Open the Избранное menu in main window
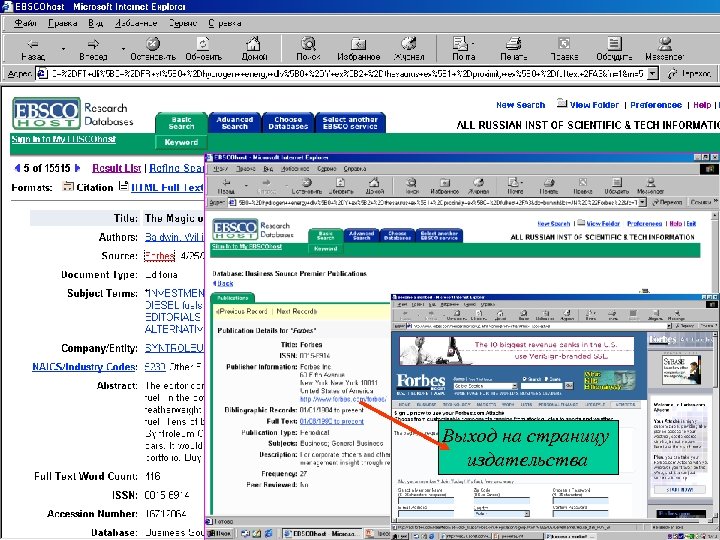Image resolution: width=720 pixels, height=540 pixels. [135, 23]
